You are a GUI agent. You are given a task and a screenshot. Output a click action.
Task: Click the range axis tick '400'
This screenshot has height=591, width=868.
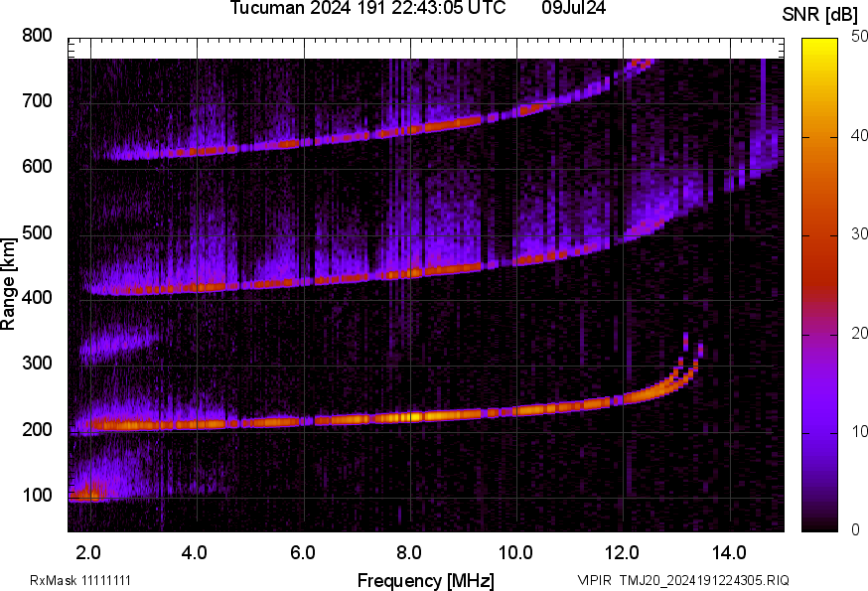[37, 298]
